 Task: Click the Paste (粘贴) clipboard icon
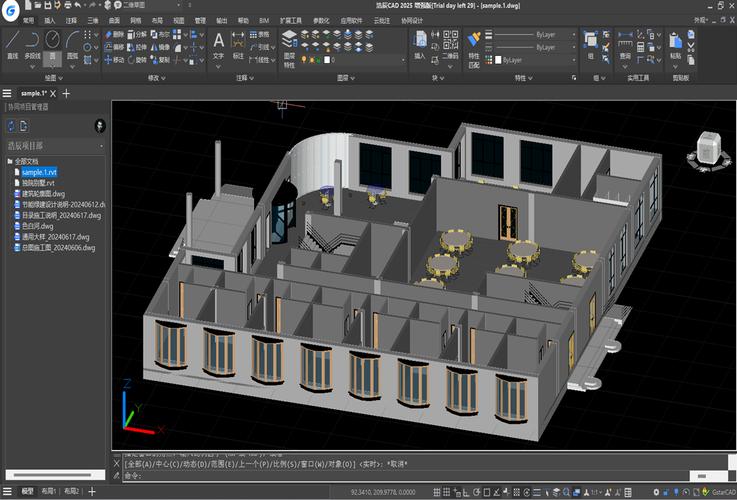(x=676, y=44)
